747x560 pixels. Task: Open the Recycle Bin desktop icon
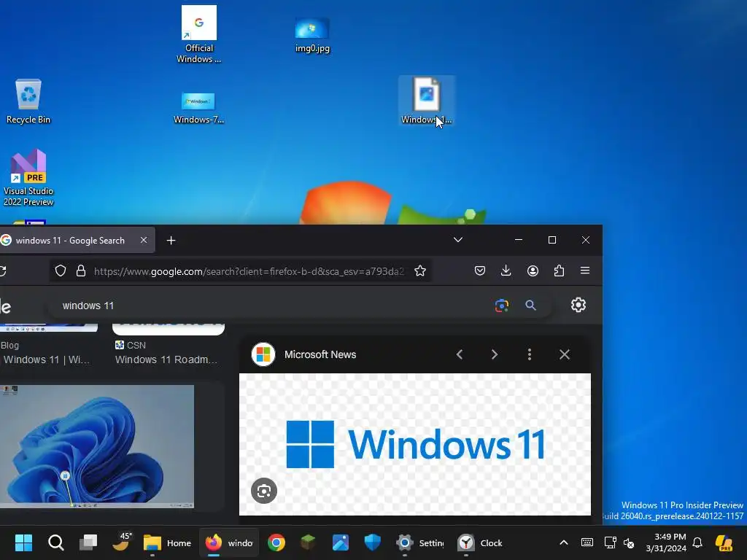coord(28,101)
